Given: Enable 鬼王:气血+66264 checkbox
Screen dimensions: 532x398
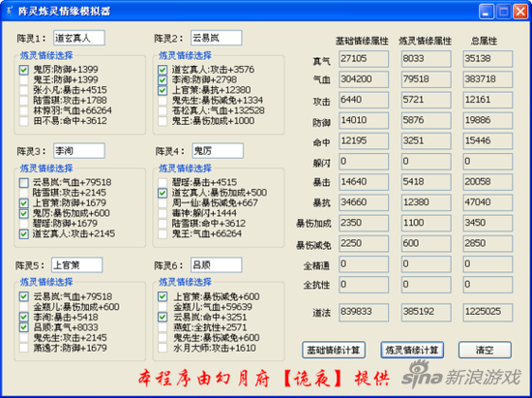Looking at the screenshot, I should coord(163,234).
